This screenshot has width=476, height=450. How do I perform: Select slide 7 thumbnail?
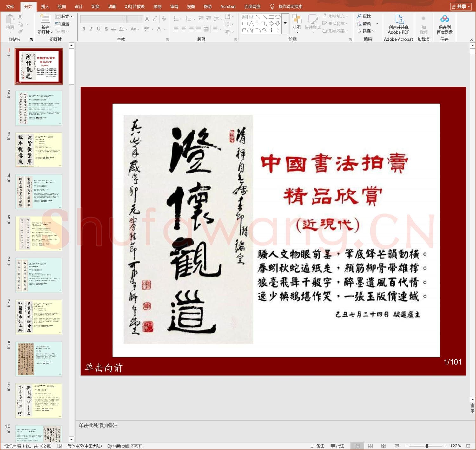pyautogui.click(x=39, y=317)
